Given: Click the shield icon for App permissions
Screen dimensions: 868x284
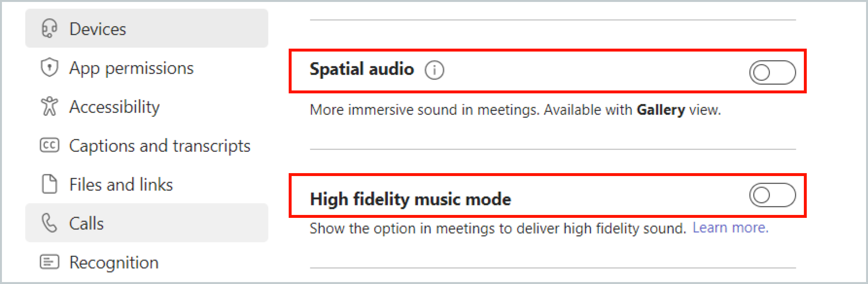Looking at the screenshot, I should coord(49,68).
